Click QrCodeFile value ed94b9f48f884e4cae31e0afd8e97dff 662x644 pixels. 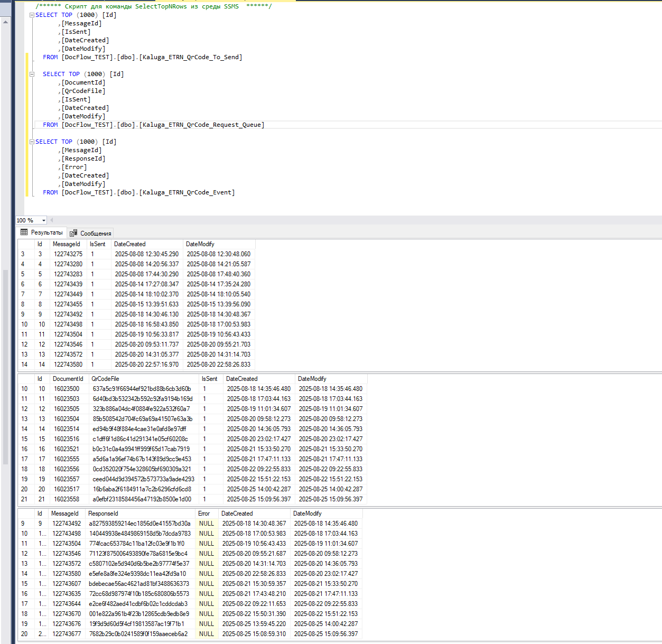point(144,429)
